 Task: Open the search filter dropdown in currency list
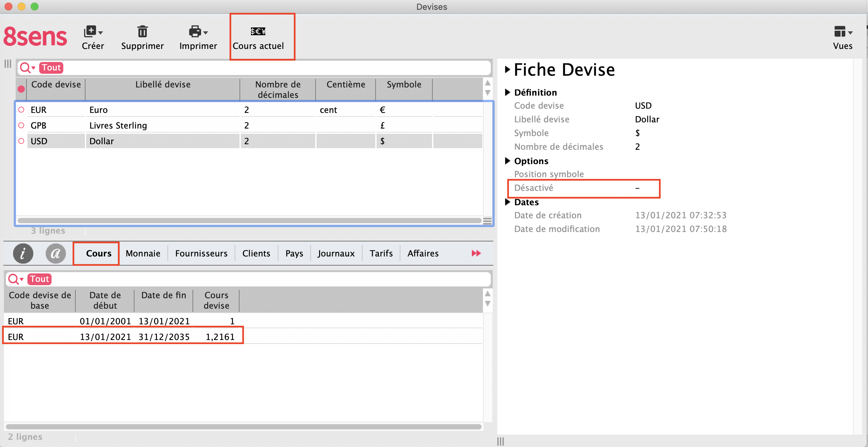tap(33, 69)
